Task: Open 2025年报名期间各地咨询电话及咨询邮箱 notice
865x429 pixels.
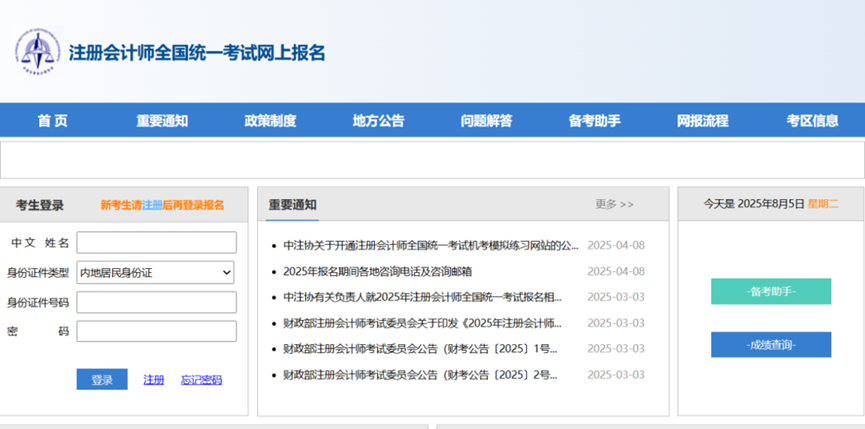Action: coord(377,272)
